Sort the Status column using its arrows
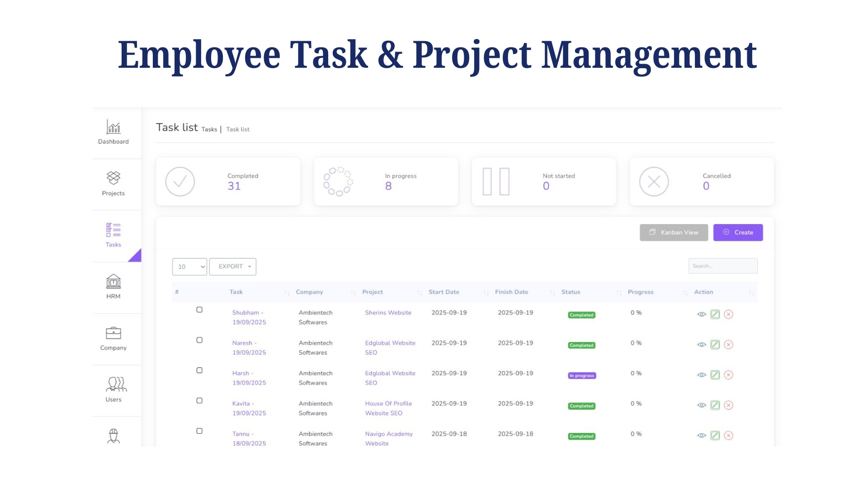 (618, 292)
